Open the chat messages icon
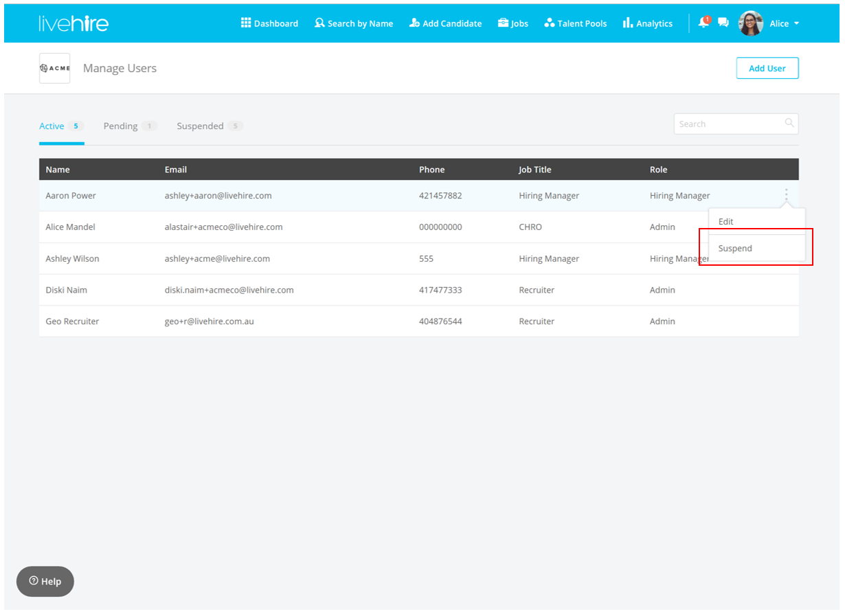The width and height of the screenshot is (845, 616). pyautogui.click(x=723, y=23)
